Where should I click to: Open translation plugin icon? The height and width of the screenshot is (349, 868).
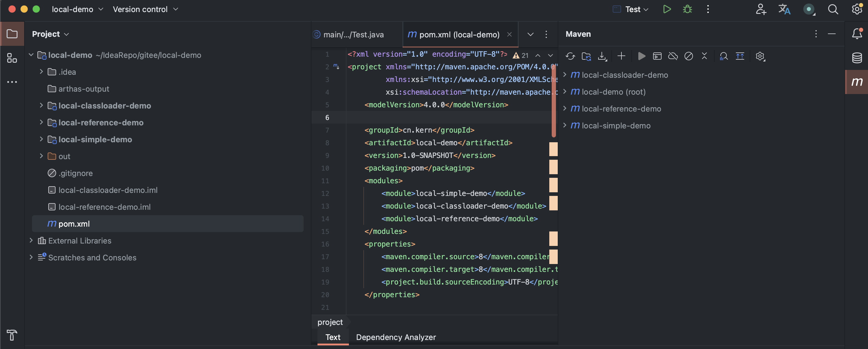pos(784,9)
